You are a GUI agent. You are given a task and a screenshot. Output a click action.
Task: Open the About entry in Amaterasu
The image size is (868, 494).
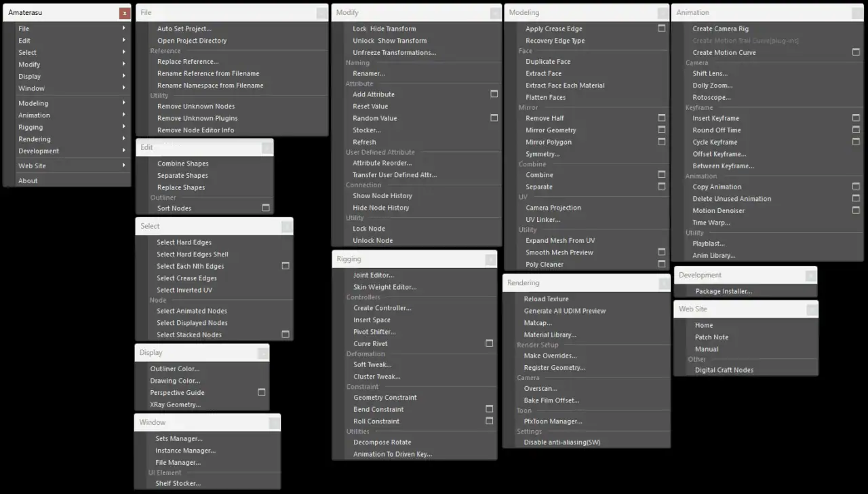click(28, 181)
